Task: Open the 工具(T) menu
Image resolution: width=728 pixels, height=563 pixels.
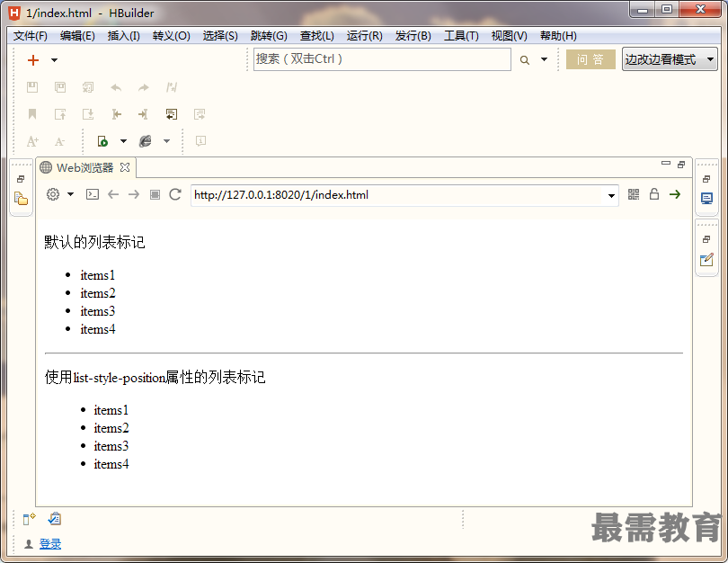Action: click(x=461, y=36)
